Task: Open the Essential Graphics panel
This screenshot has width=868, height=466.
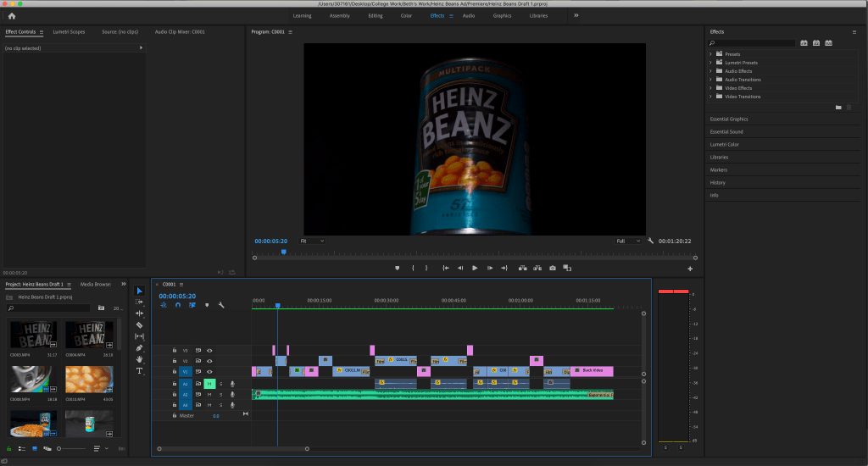Action: tap(729, 119)
